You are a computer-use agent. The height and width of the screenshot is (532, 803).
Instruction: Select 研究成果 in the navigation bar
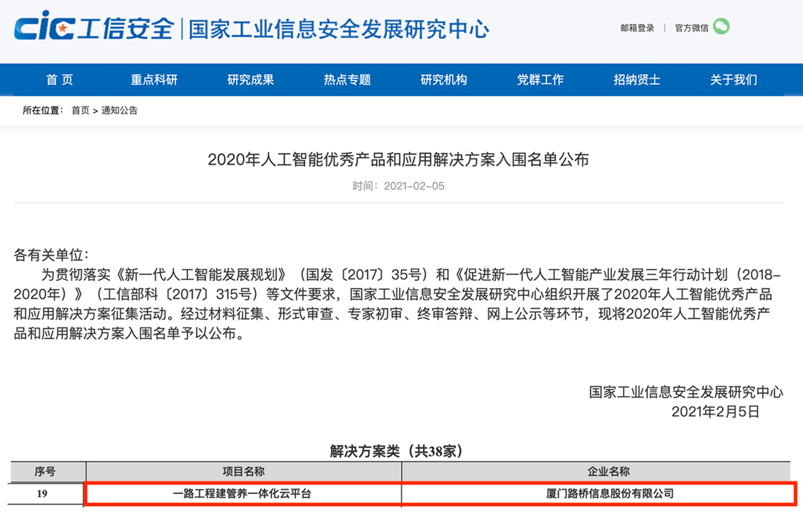[251, 80]
